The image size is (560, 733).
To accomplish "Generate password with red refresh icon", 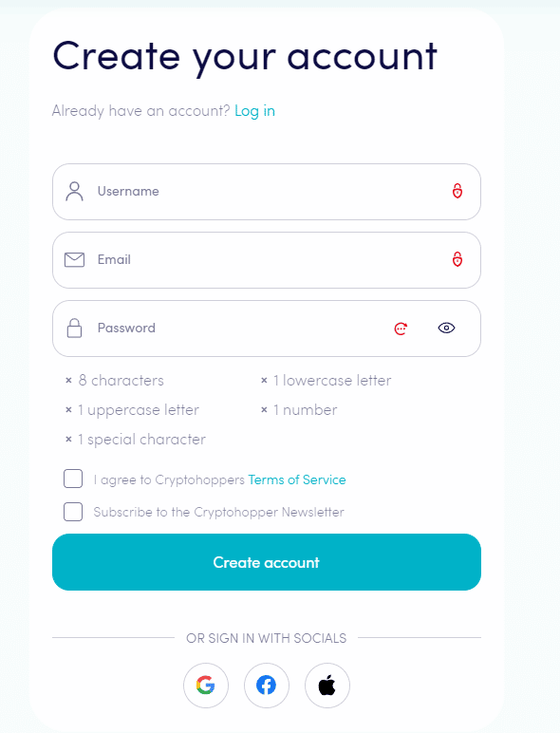I will (401, 329).
